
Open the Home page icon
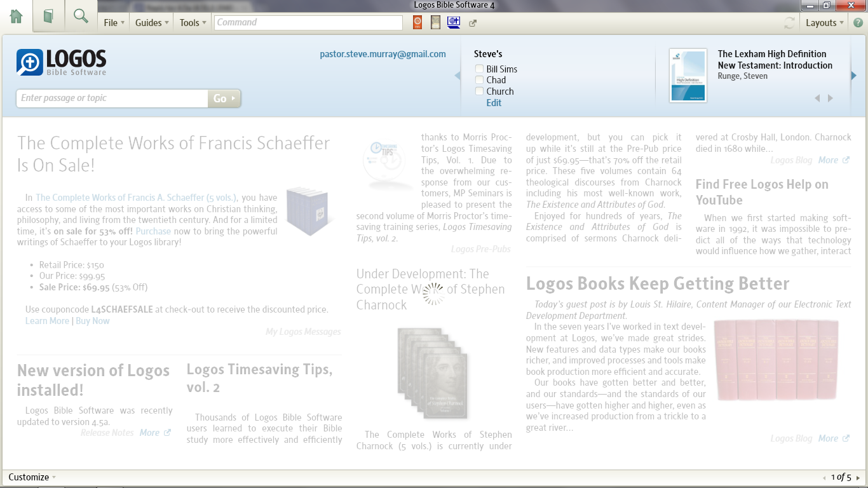pyautogui.click(x=16, y=17)
